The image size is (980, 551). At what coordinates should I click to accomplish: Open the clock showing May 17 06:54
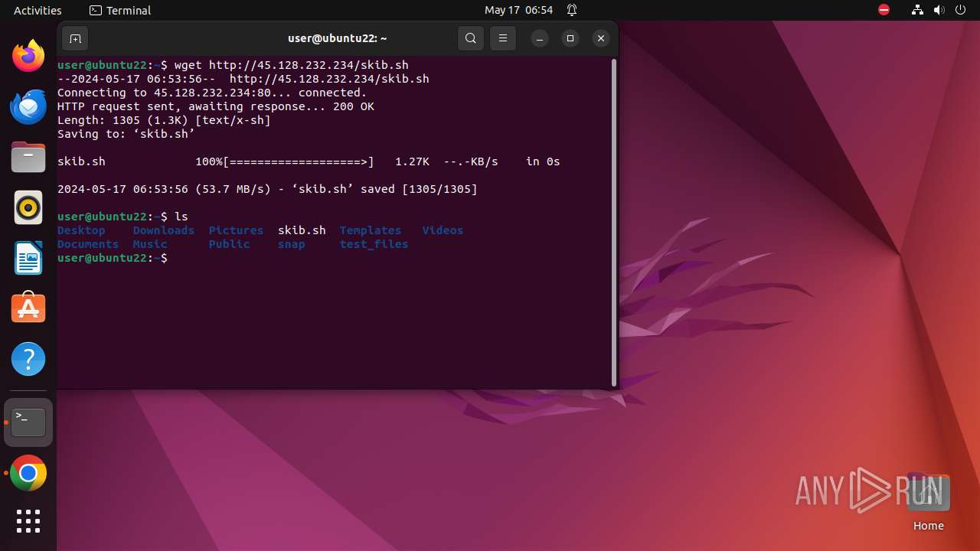pyautogui.click(x=518, y=10)
